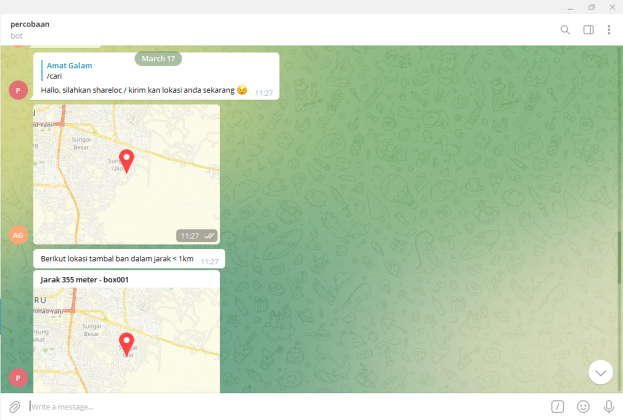Focus the 'Write a message...' input field
This screenshot has height=420, width=623.
point(280,406)
